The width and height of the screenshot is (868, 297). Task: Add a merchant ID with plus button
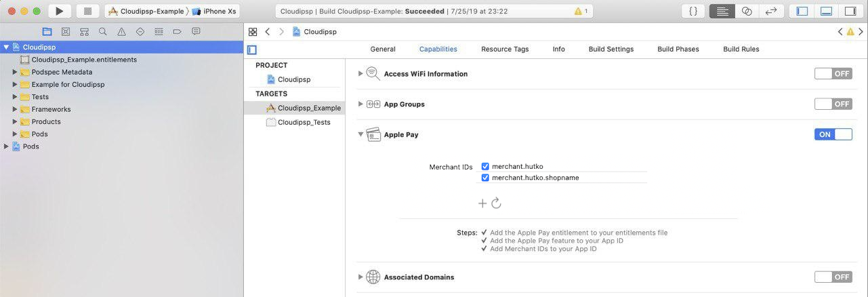click(x=482, y=203)
